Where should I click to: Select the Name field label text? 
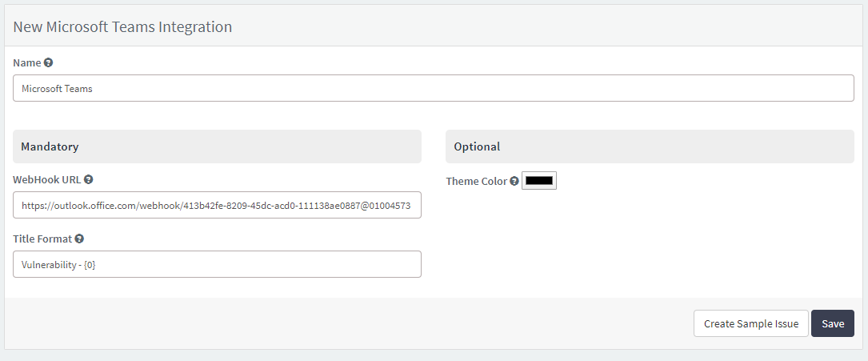coord(27,62)
